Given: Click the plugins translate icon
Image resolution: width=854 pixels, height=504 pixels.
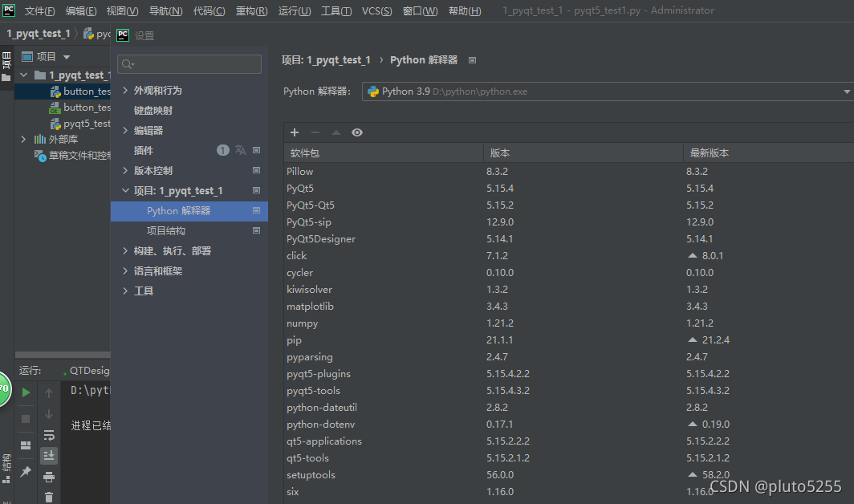Looking at the screenshot, I should pos(240,150).
